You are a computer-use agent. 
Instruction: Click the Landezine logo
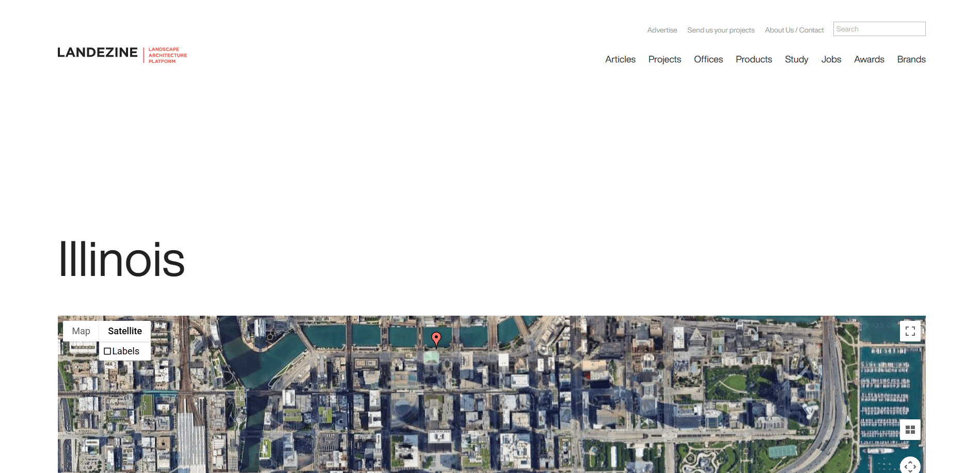pyautogui.click(x=98, y=53)
